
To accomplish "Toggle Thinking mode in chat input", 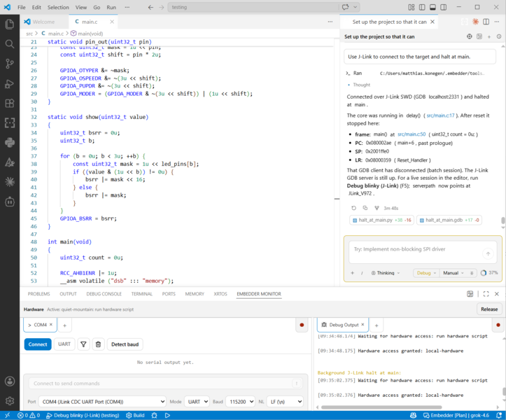I will [386, 273].
